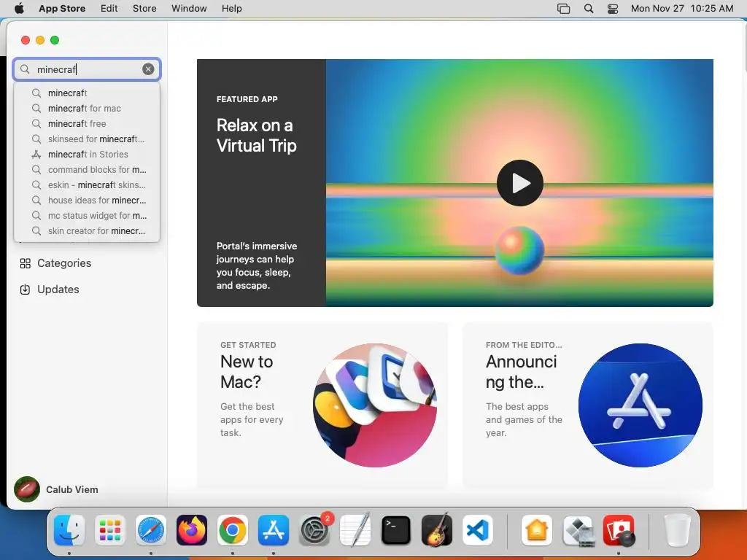Open the Store menu
747x560 pixels.
pyautogui.click(x=144, y=9)
